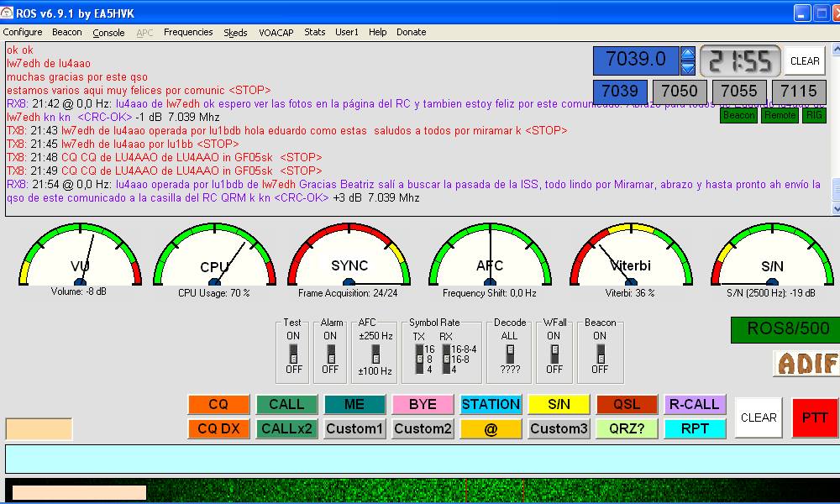This screenshot has height=504, width=840.
Task: Click the CPU usage gauge
Action: tap(214, 255)
